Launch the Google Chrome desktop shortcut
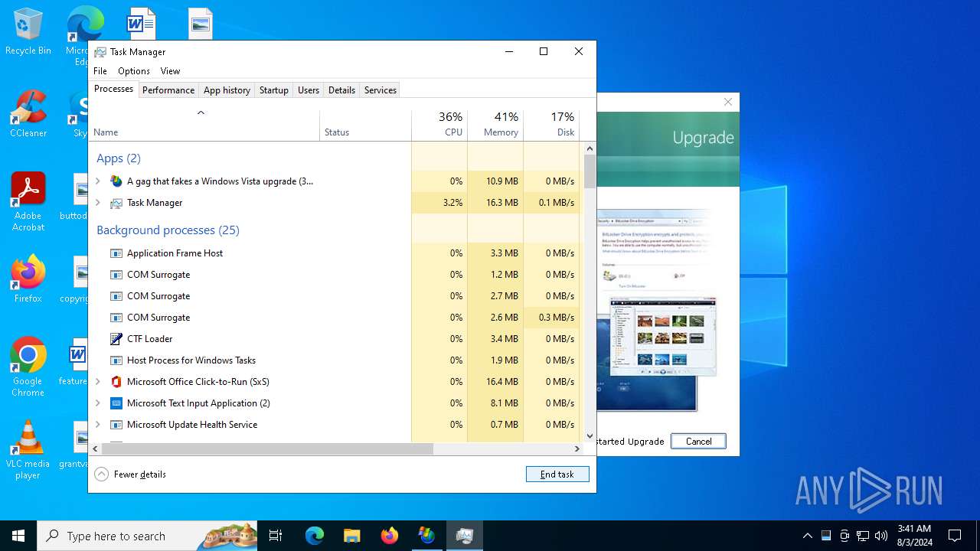Image resolution: width=980 pixels, height=551 pixels. 28,367
